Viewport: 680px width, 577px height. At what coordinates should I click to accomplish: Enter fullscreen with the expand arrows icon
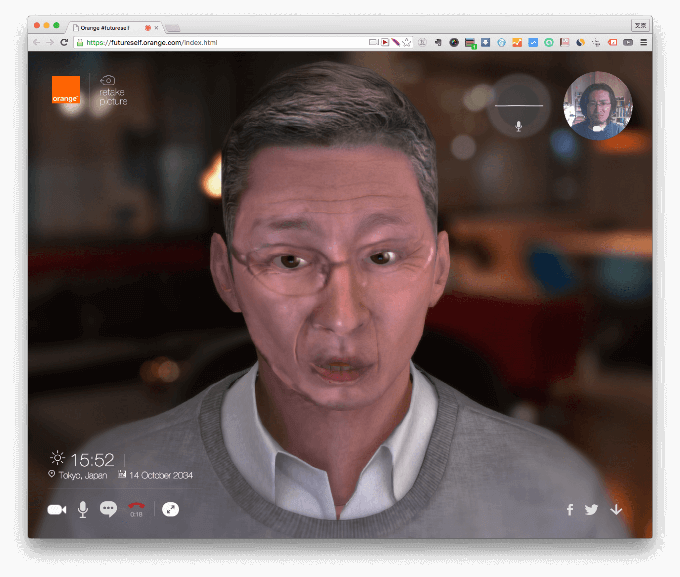tap(171, 510)
